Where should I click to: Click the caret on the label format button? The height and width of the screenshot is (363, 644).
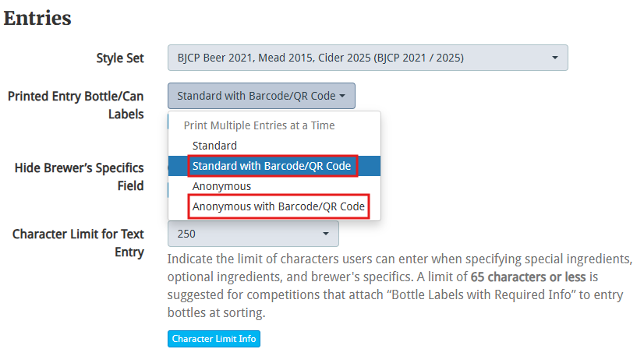(x=342, y=97)
